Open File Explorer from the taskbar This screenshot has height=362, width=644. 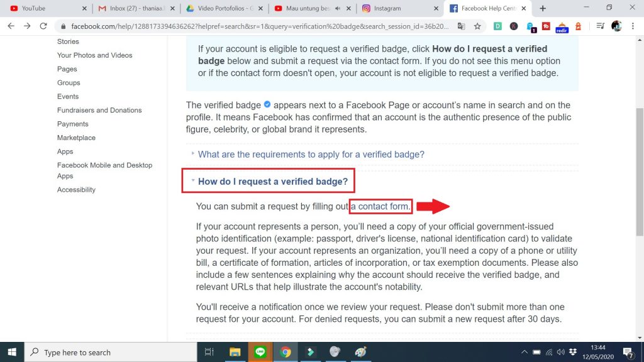pyautogui.click(x=235, y=352)
